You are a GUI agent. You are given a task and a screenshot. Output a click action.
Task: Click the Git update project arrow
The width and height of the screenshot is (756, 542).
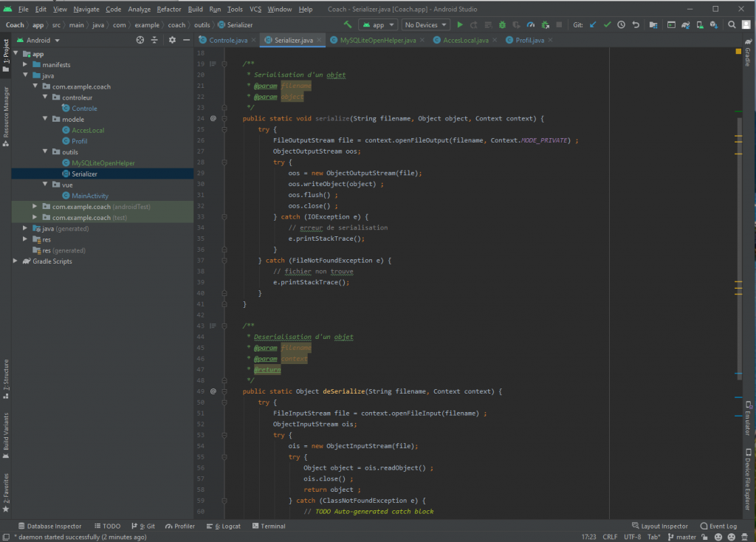click(x=593, y=24)
